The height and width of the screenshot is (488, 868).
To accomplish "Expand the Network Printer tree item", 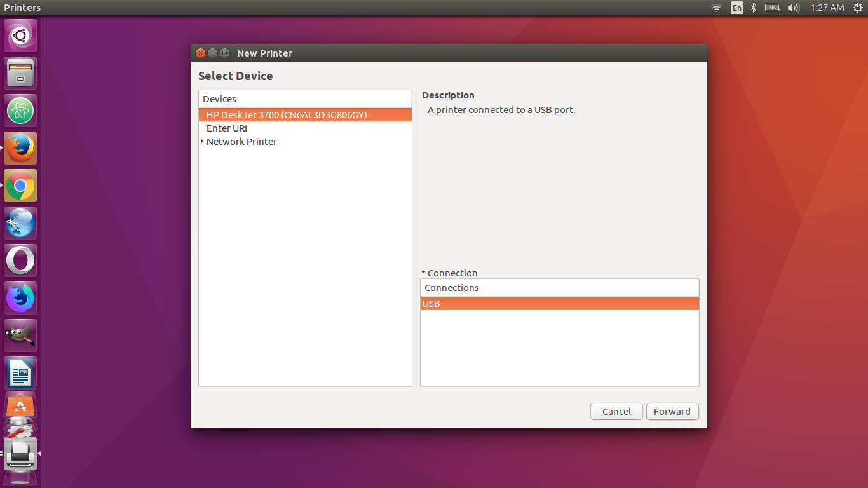I will pos(202,142).
